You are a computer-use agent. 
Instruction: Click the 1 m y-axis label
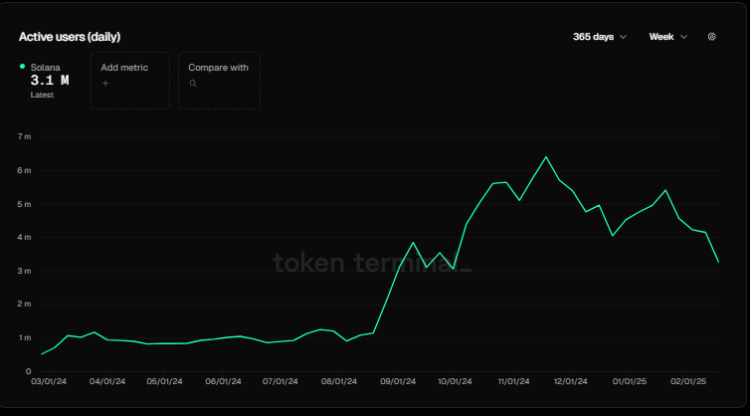[24, 338]
